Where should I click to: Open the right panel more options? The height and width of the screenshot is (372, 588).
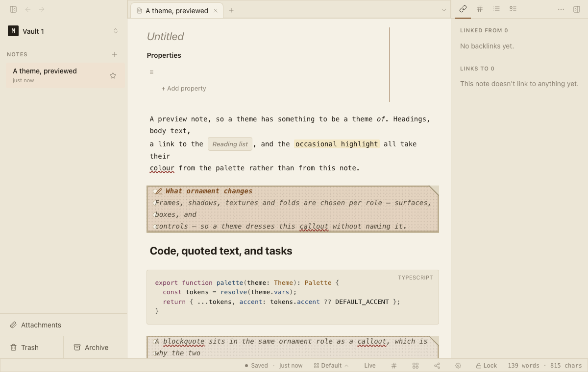tap(561, 9)
